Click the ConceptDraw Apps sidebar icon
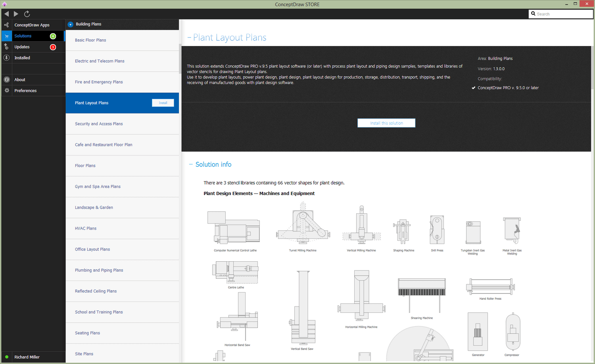This screenshot has height=364, width=595. tap(6, 25)
